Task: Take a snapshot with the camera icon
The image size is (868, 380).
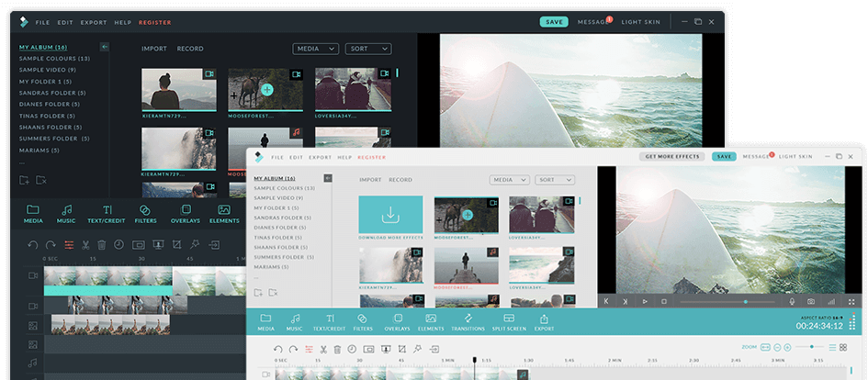Action: (x=811, y=301)
